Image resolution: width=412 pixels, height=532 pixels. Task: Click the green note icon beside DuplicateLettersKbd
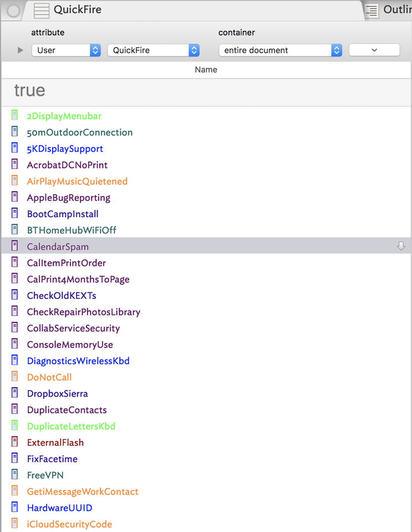click(x=14, y=426)
